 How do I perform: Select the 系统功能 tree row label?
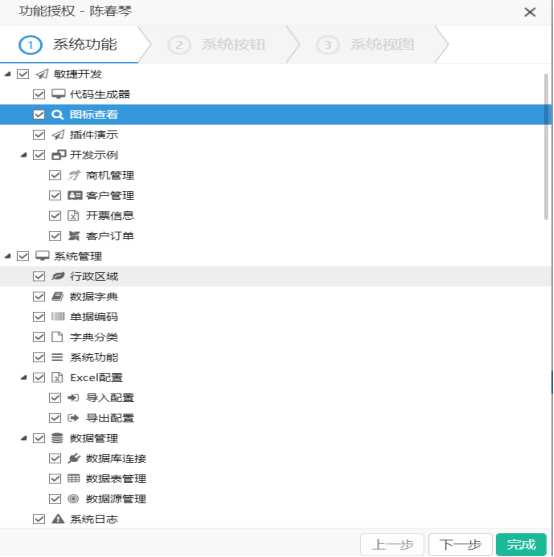(94, 357)
